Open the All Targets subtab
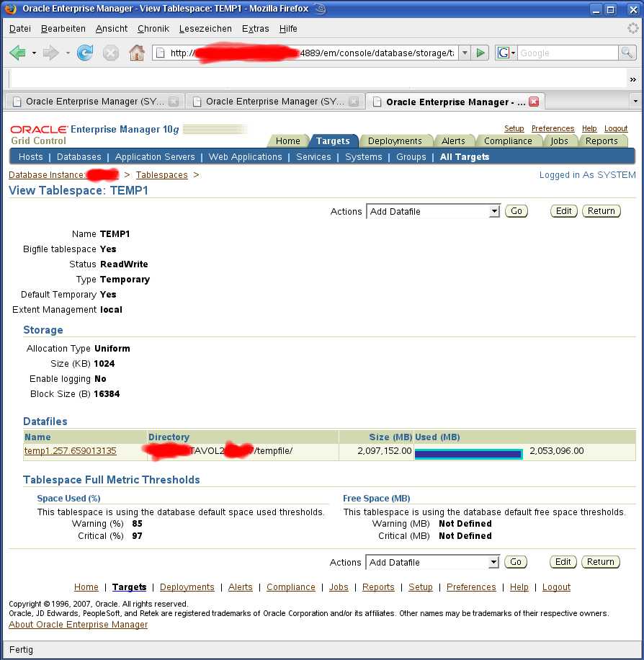The width and height of the screenshot is (644, 660). 465,157
